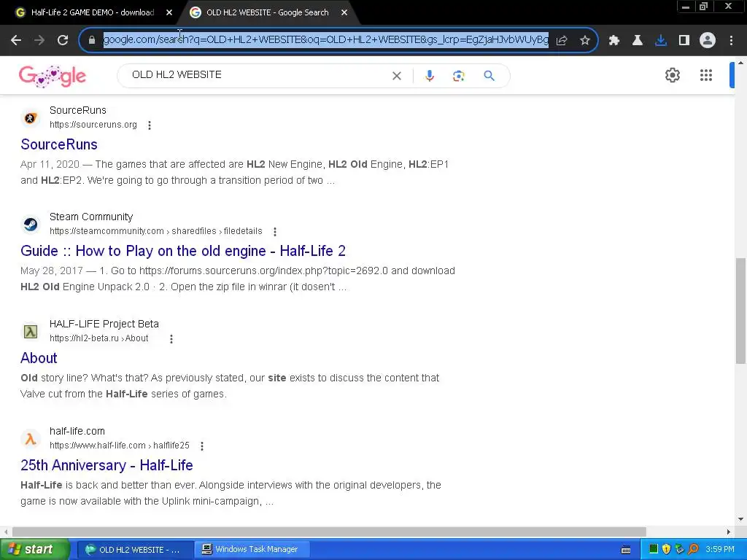The image size is (747, 560).
Task: Click the HALF-LIFE Project Beta favicon
Action: pos(31,332)
